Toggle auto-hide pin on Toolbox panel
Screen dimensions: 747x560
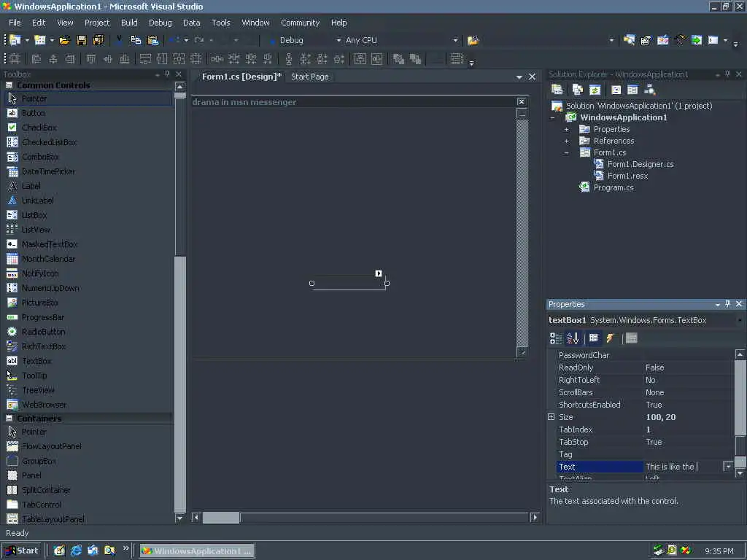click(x=167, y=74)
